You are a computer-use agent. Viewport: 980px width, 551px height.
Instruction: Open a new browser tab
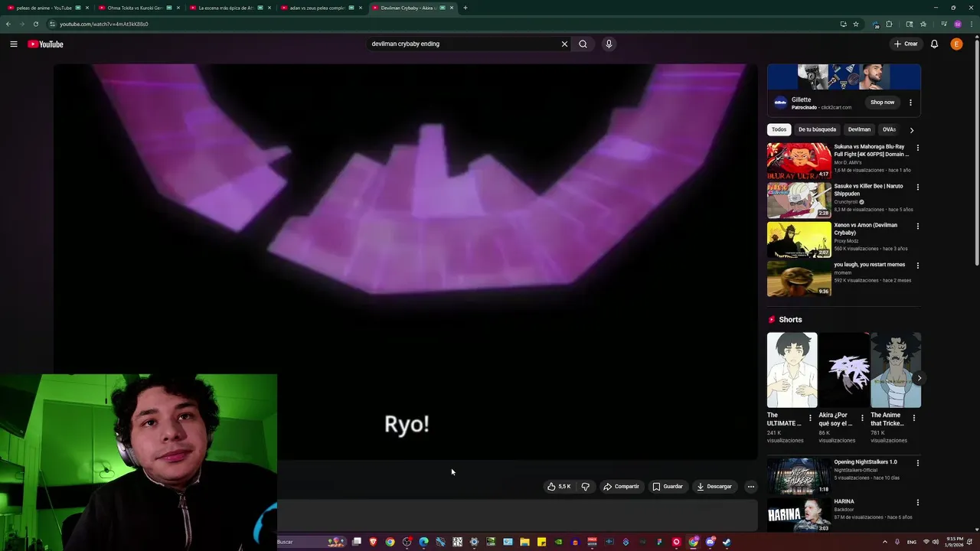tap(465, 8)
